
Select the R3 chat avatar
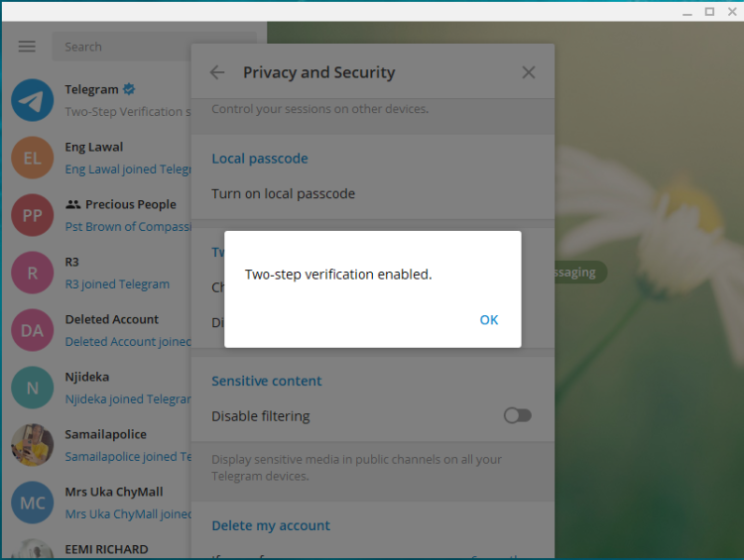(33, 273)
